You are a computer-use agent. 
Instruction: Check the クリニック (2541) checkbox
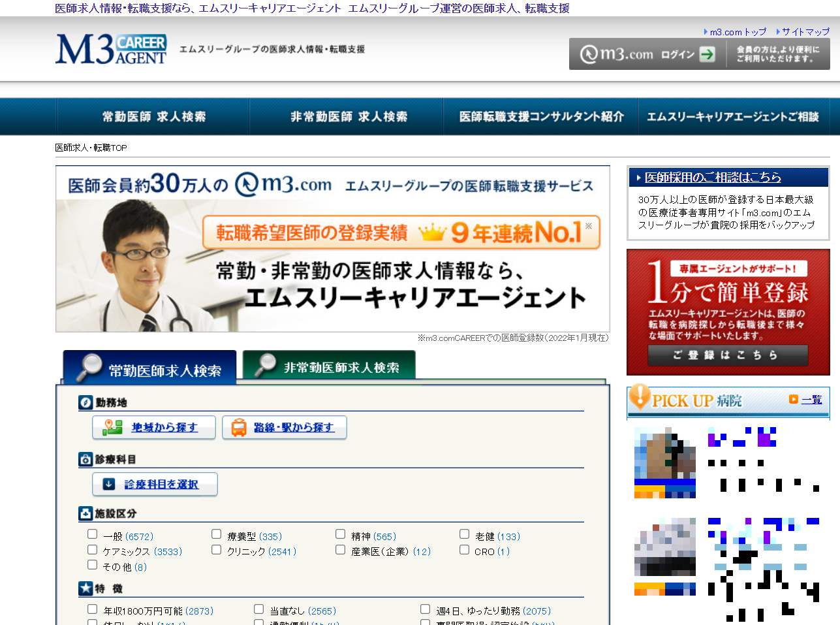[x=217, y=550]
